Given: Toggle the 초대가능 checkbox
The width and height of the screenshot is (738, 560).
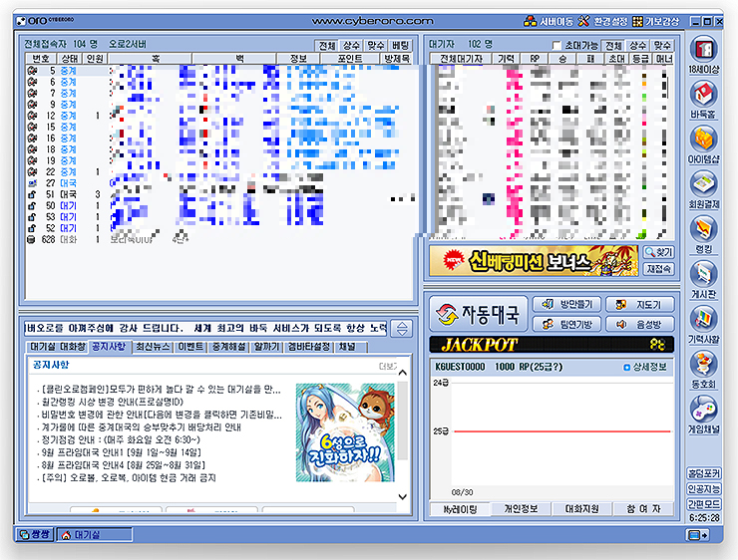Looking at the screenshot, I should [x=556, y=46].
